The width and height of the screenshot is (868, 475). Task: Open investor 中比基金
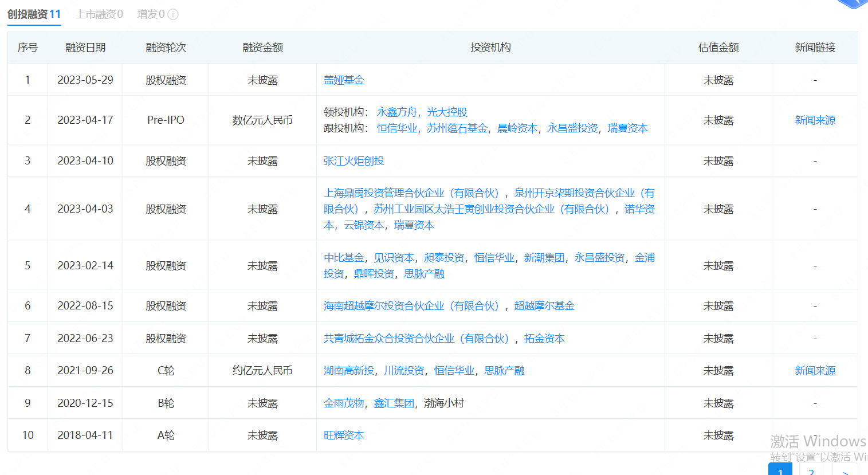[344, 258]
